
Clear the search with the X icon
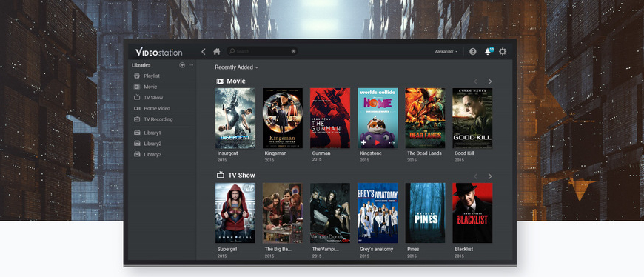pos(293,51)
